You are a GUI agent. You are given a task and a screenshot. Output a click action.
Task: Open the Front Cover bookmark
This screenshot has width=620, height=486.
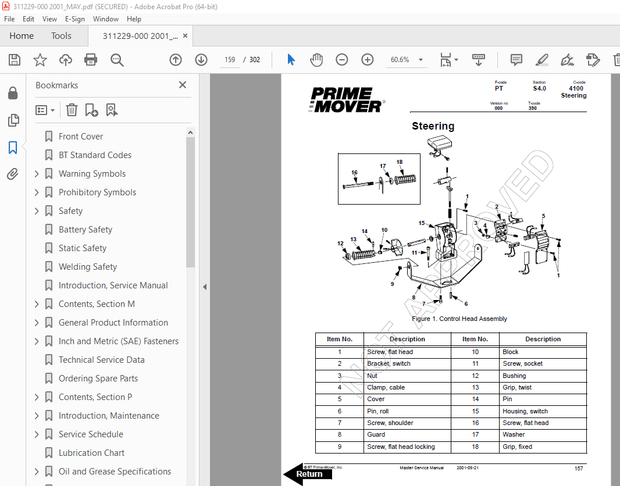click(81, 136)
